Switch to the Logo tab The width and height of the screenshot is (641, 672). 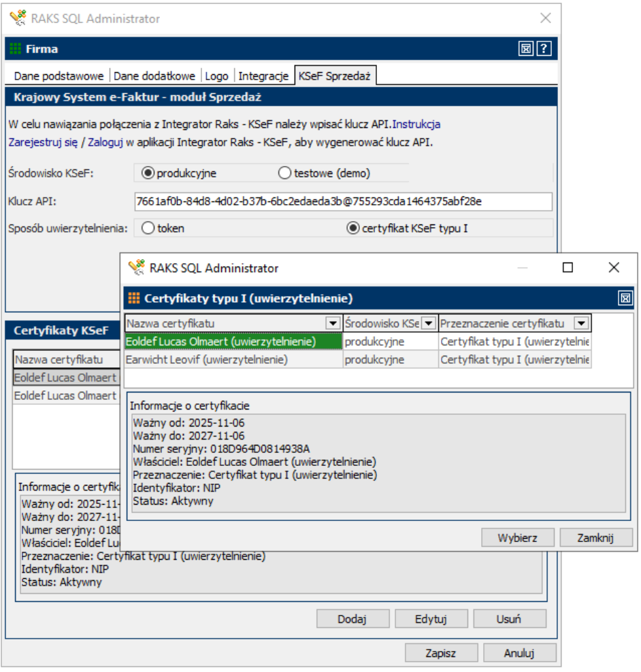click(x=216, y=76)
